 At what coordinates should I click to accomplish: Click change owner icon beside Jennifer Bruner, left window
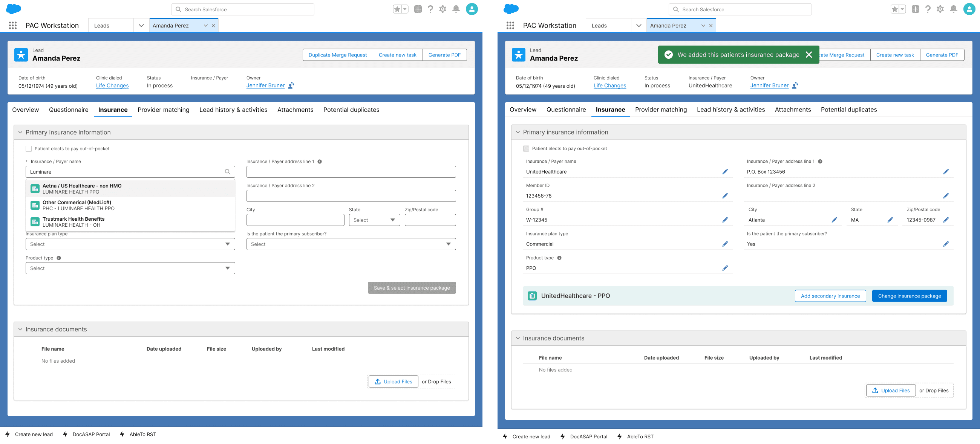click(x=291, y=85)
